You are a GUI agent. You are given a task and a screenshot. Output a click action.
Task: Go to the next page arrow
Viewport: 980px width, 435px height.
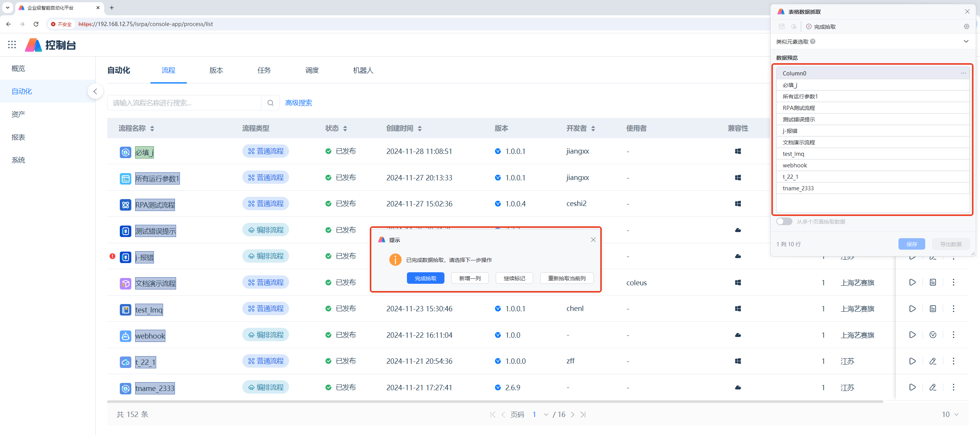[573, 414]
